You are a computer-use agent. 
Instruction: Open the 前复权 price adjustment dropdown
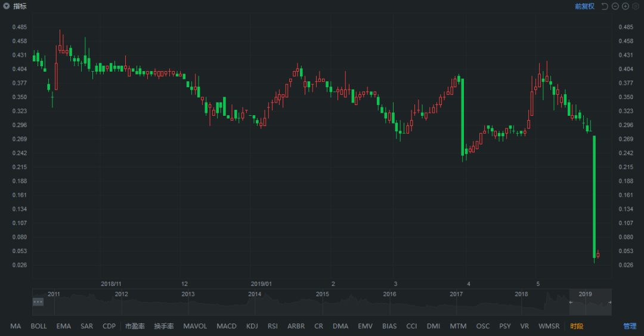click(584, 6)
